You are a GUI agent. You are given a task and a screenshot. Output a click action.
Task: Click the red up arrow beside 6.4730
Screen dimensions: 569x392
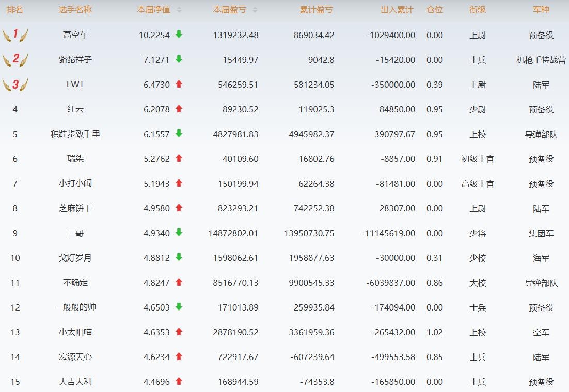(179, 84)
